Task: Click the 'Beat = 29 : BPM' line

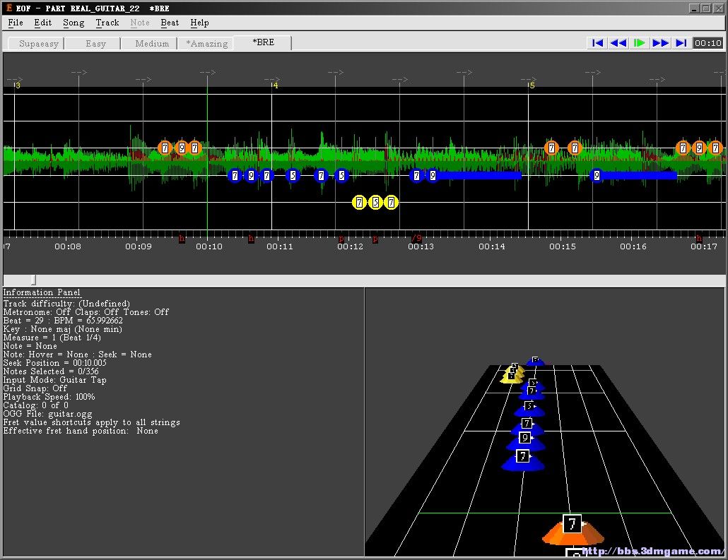Action: [x=63, y=321]
